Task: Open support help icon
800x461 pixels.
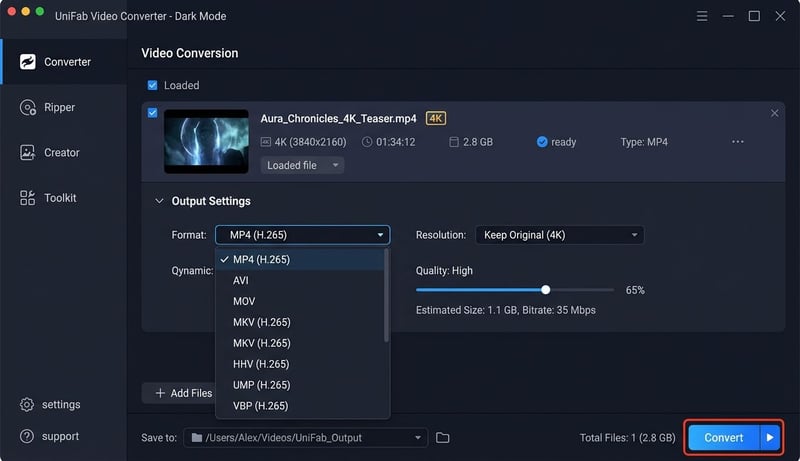Action: [27, 437]
